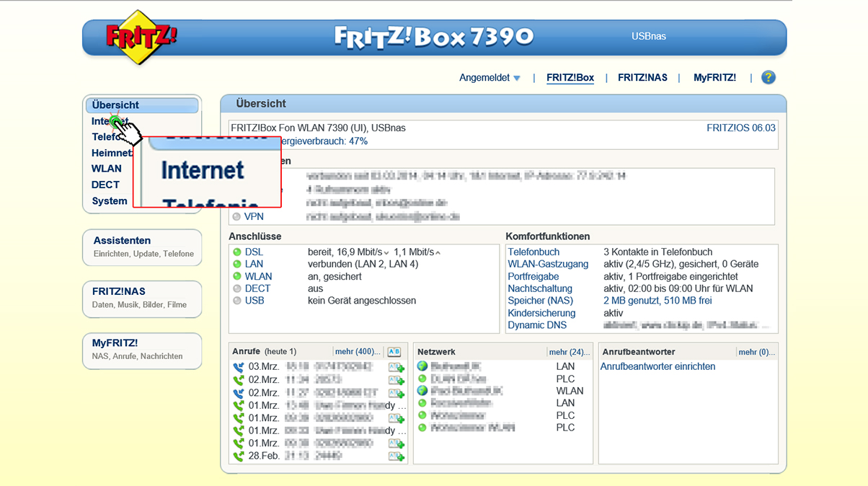Viewport: 868px width, 486px height.
Task: Click 'aktiv, 02:00 bis 09:00 Uhr für WLAN'
Action: point(678,288)
